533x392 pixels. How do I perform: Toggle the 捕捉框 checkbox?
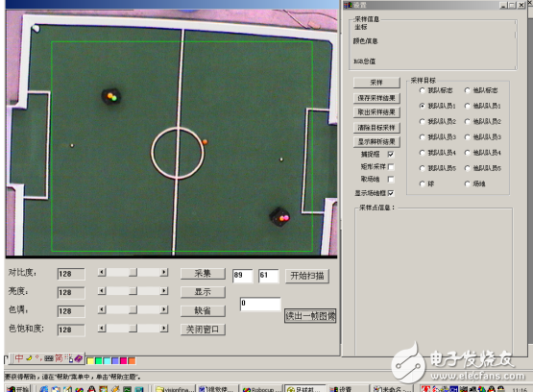tap(391, 155)
